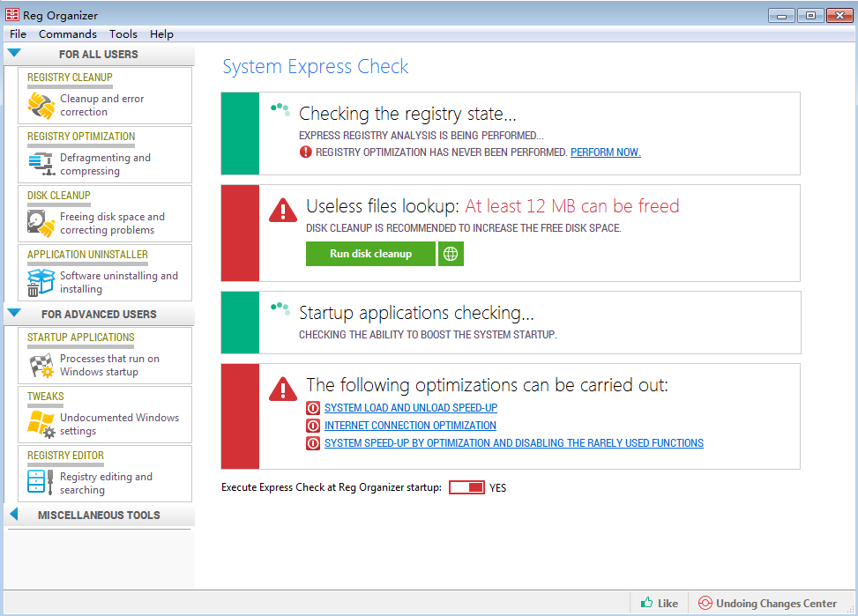The width and height of the screenshot is (858, 616).
Task: Click the red exclamation icon beside registry optimization notice
Action: (305, 152)
